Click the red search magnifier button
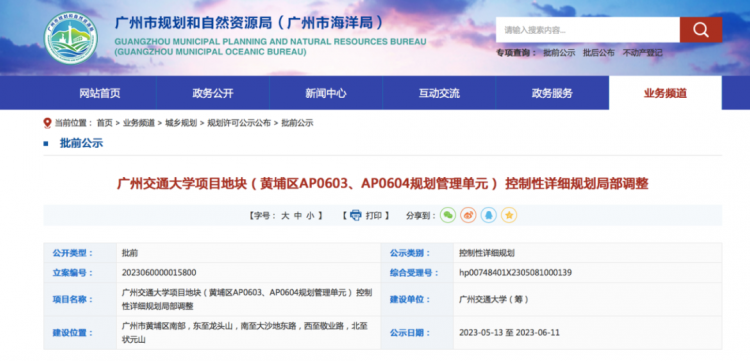The image size is (750, 361). click(701, 30)
